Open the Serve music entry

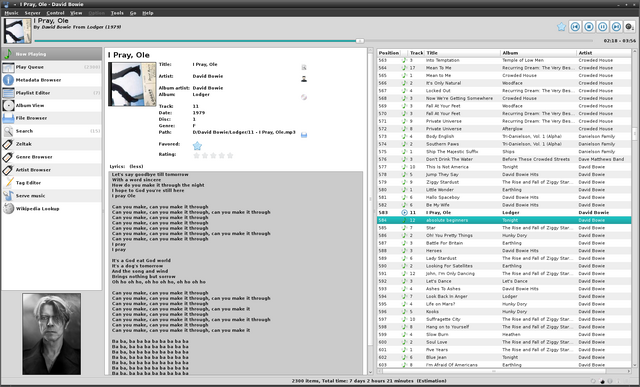51,196
